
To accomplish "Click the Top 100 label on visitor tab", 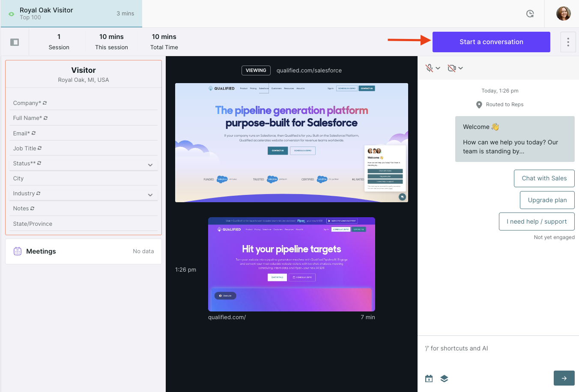I will 30,18.
